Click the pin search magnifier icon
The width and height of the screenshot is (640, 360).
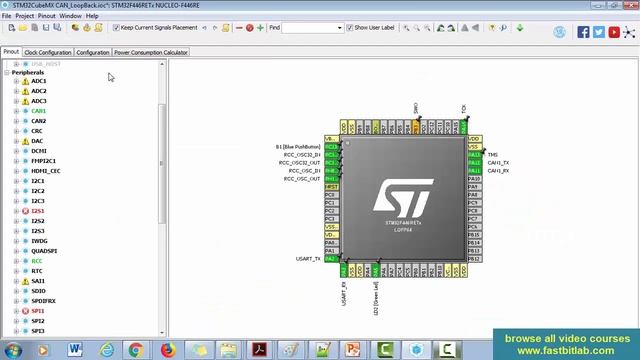504,28
